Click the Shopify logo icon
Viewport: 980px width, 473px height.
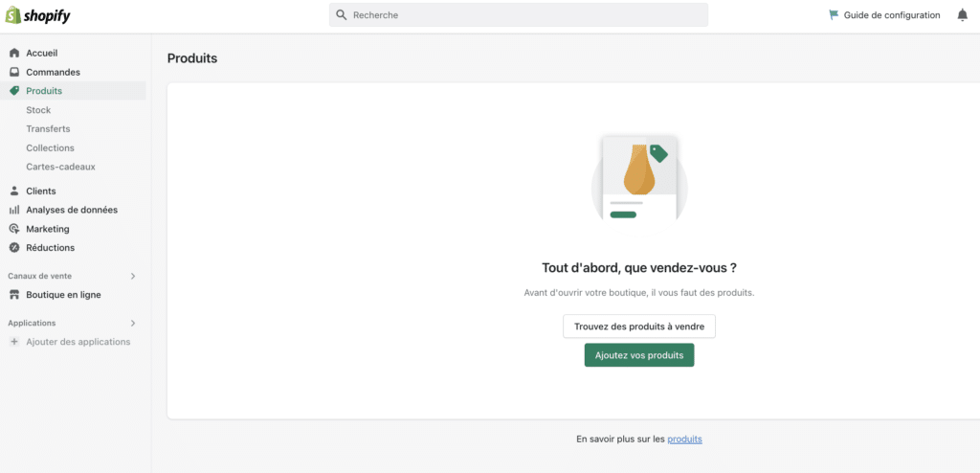point(13,15)
